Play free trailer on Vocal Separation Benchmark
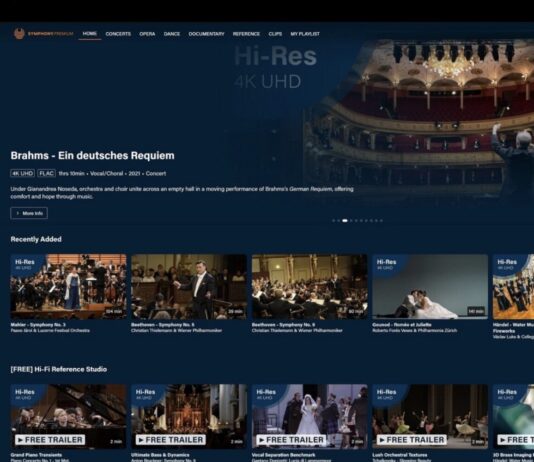 pyautogui.click(x=291, y=440)
